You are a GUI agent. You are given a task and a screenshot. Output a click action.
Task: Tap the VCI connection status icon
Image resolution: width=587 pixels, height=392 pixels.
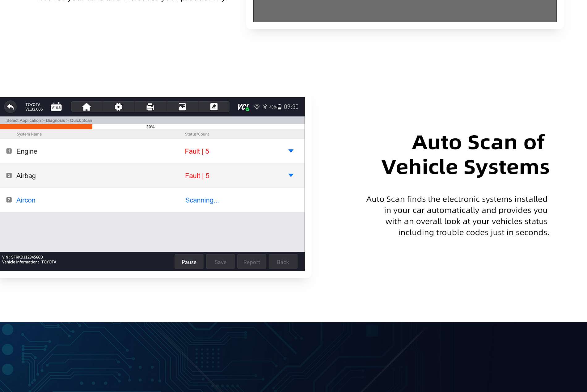click(243, 107)
